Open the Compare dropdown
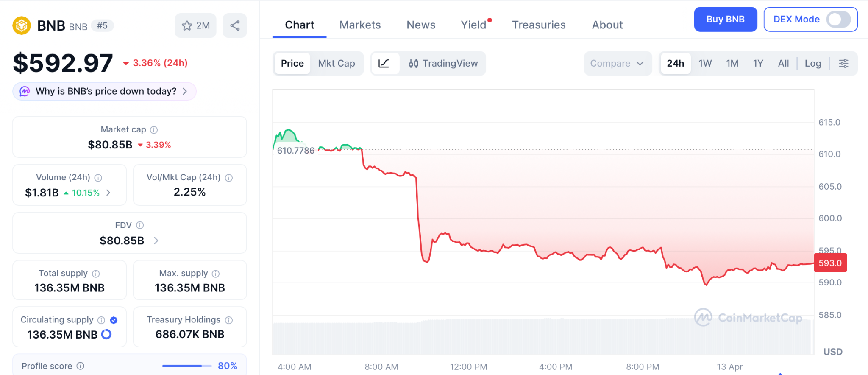This screenshot has height=375, width=868. [617, 63]
